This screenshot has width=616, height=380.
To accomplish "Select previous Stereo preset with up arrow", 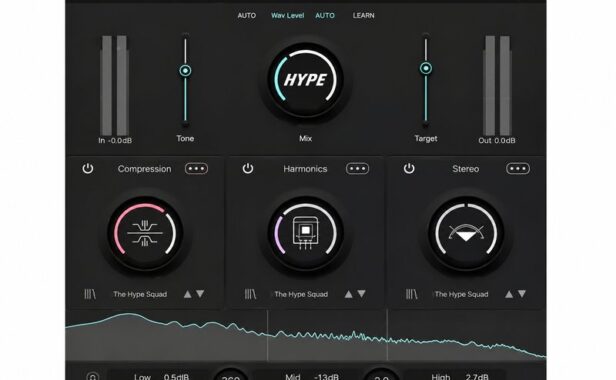I will pos(509,294).
